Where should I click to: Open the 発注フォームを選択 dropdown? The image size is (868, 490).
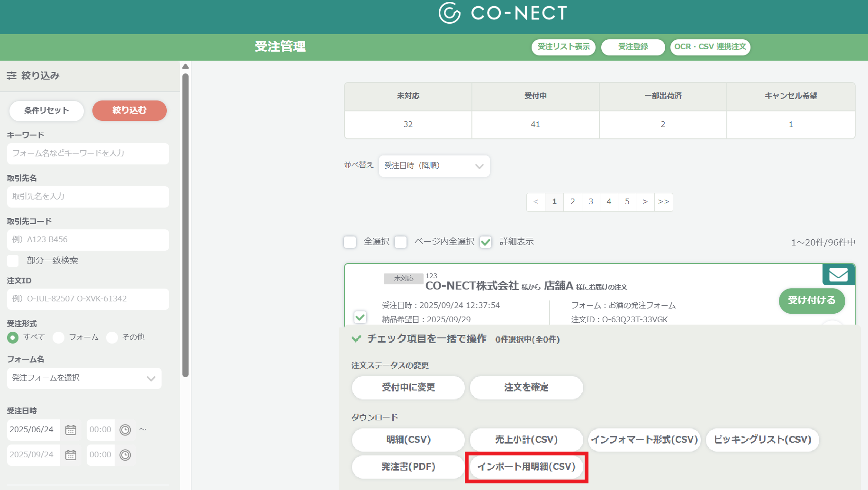[84, 378]
